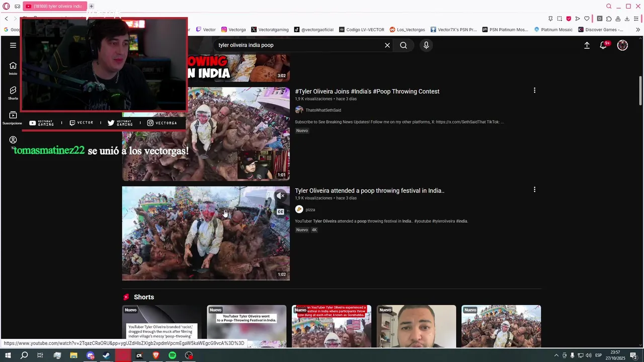Open the YouTube hamburger guide menu
644x362 pixels.
(13, 45)
